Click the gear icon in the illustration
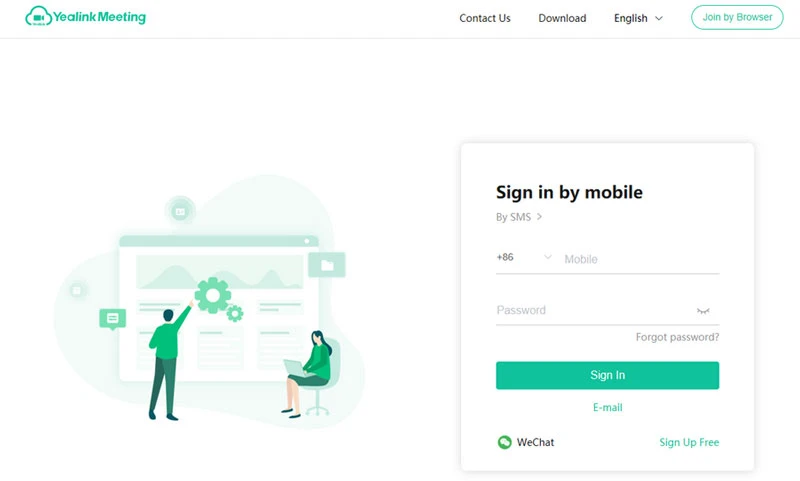This screenshot has height=481, width=800. coord(213,295)
